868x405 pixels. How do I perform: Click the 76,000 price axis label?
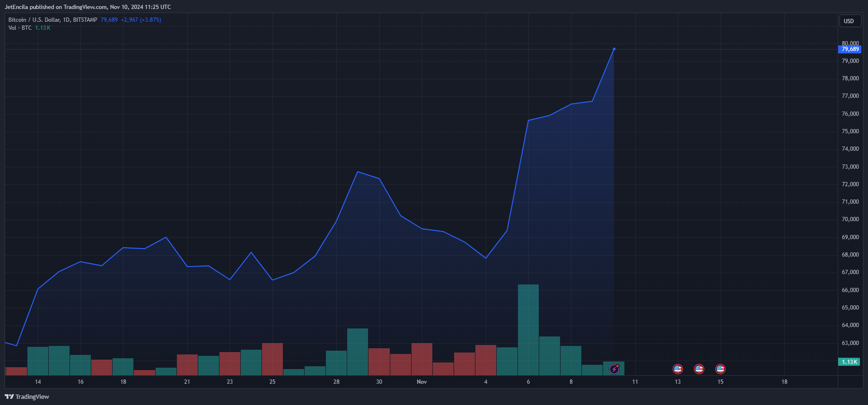[x=850, y=114]
